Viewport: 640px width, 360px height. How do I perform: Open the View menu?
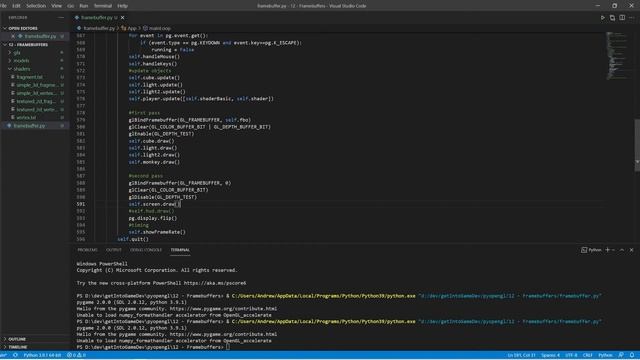pos(56,6)
